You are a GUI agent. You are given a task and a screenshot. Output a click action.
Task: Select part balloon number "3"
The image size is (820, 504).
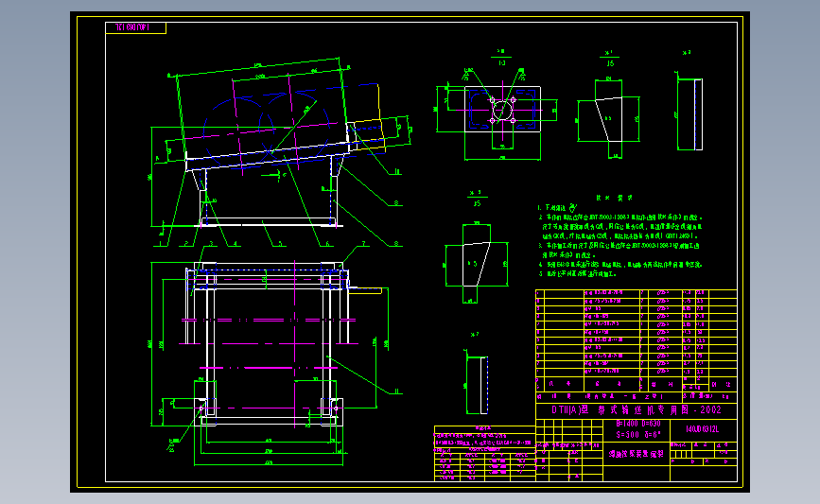211,244
